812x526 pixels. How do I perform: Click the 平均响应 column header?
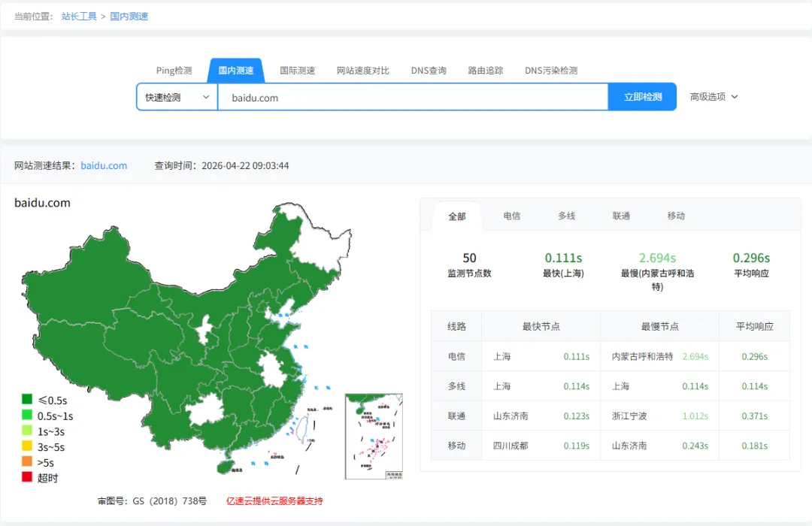tap(755, 327)
